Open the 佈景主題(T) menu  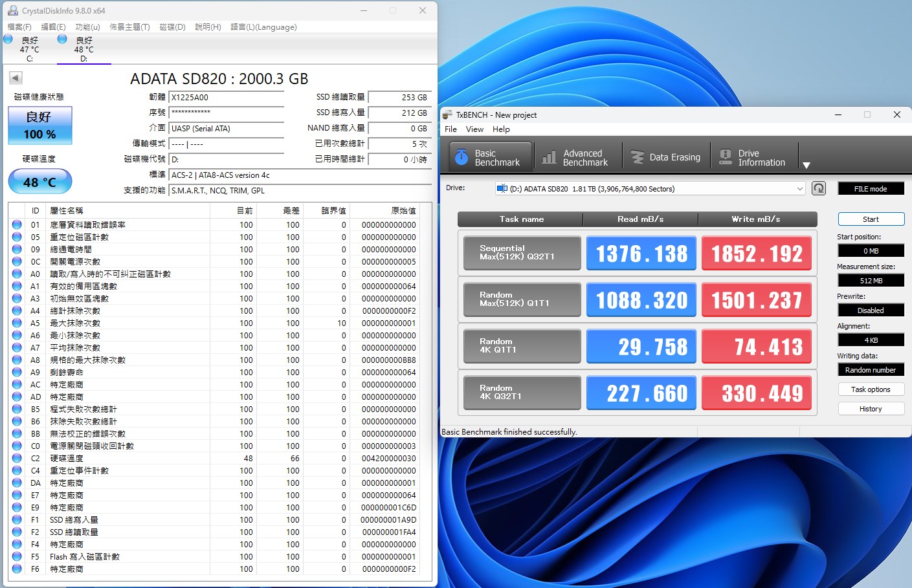point(129,27)
